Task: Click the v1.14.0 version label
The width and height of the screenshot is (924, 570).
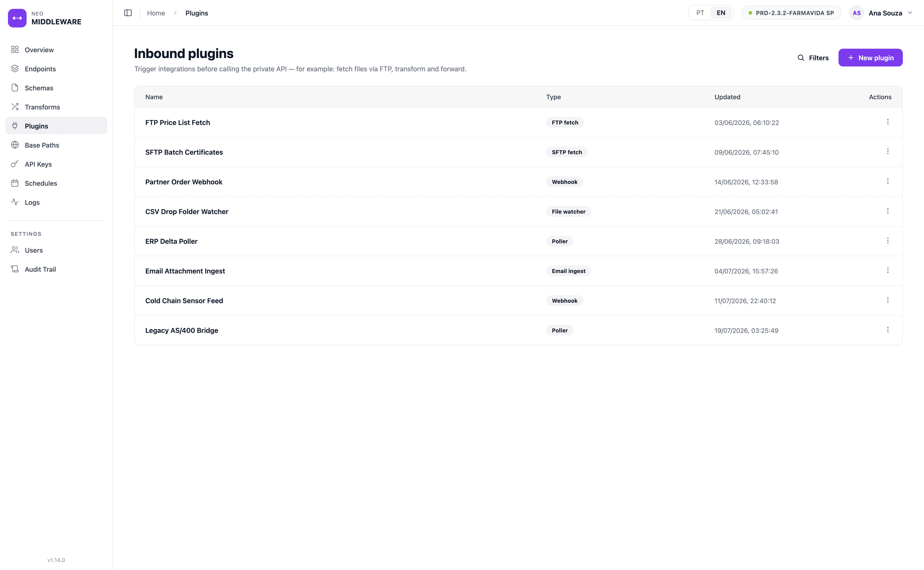Action: pyautogui.click(x=56, y=560)
